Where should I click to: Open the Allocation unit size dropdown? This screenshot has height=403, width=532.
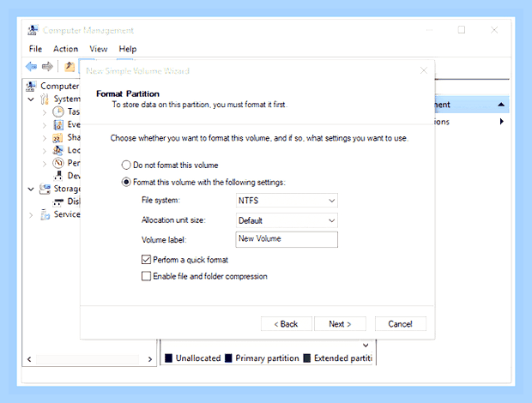(x=287, y=220)
